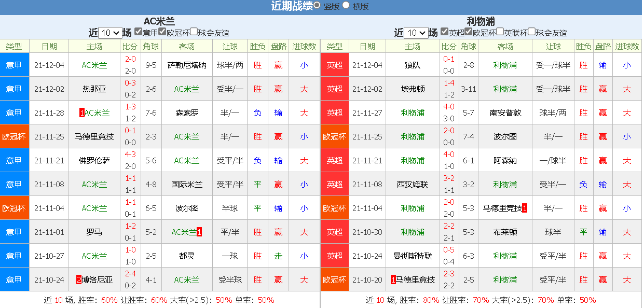Open the 罗马 team link

point(94,232)
